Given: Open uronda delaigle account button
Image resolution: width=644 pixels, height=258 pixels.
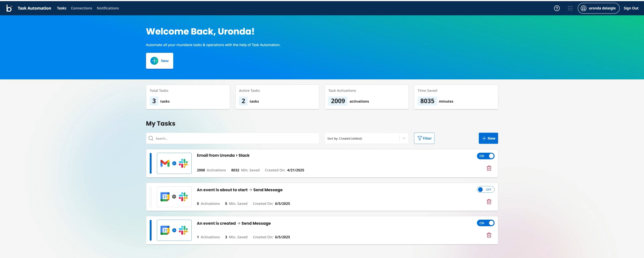Looking at the screenshot, I should (598, 8).
